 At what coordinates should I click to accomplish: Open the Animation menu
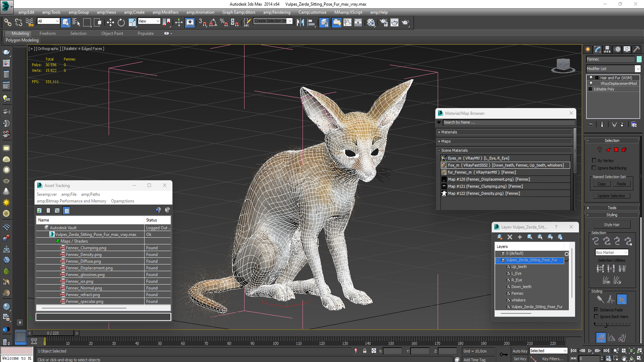tap(200, 12)
